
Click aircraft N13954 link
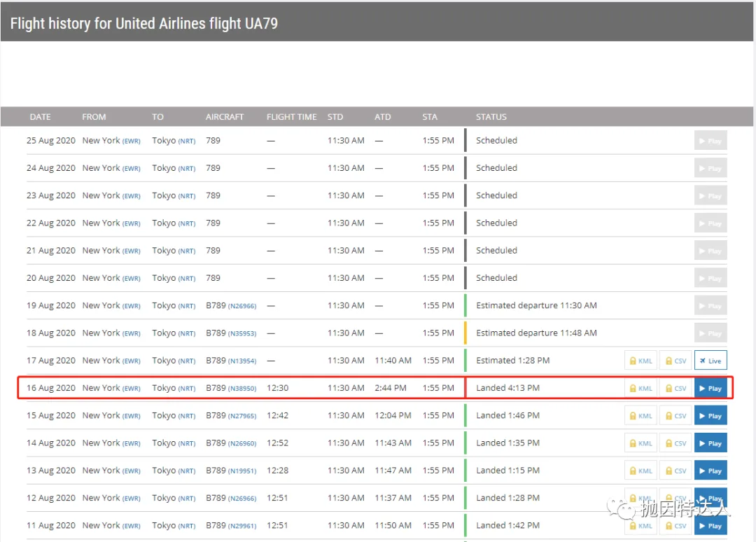click(242, 361)
